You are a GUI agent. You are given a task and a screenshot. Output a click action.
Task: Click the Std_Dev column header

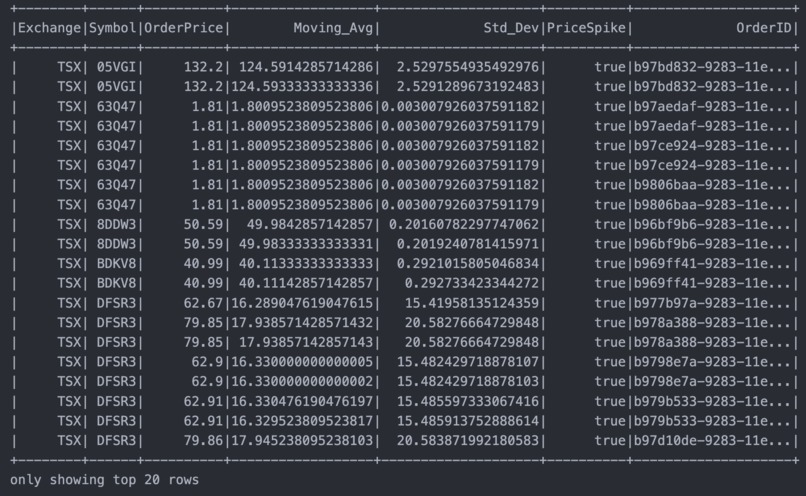click(511, 28)
